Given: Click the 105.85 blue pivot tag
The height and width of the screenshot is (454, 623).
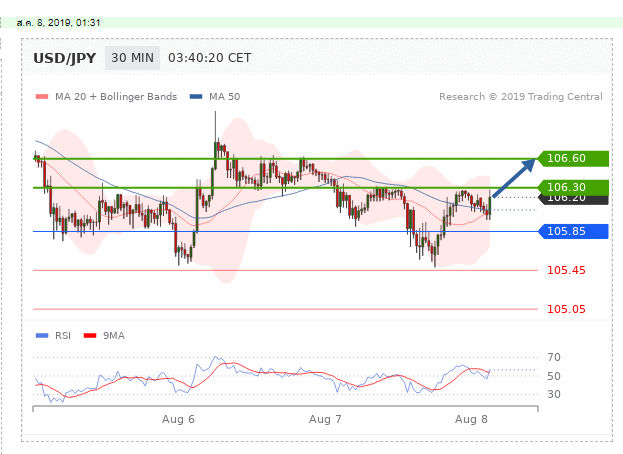Looking at the screenshot, I should [573, 231].
